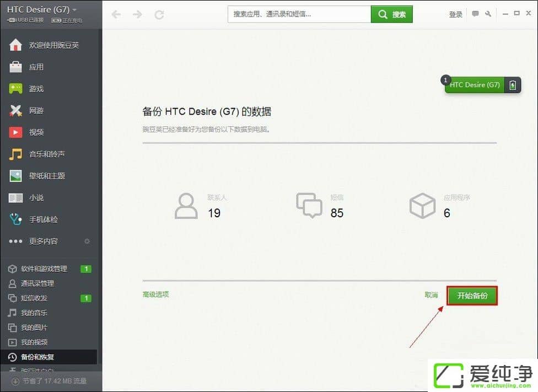Select the 游戏 gamepad icon
This screenshot has width=538, height=392.
click(15, 89)
